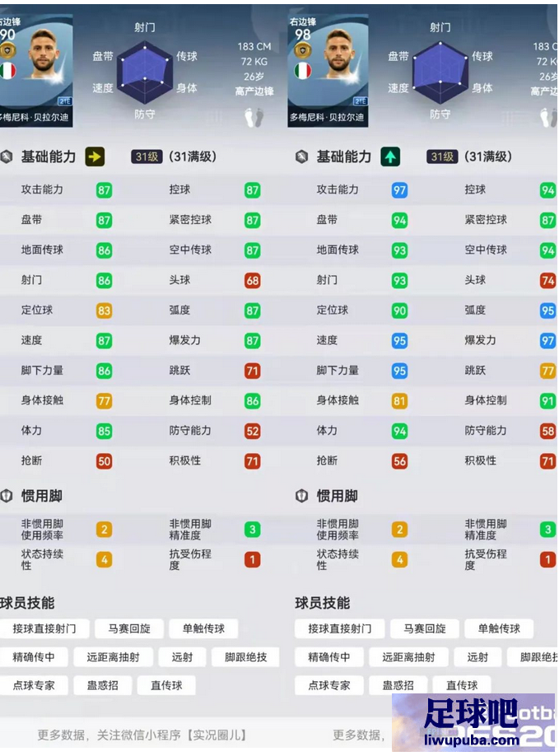The image size is (559, 756).
Task: Click the 跳跃 value 71 in the 90-rated panel
Action: point(253,371)
